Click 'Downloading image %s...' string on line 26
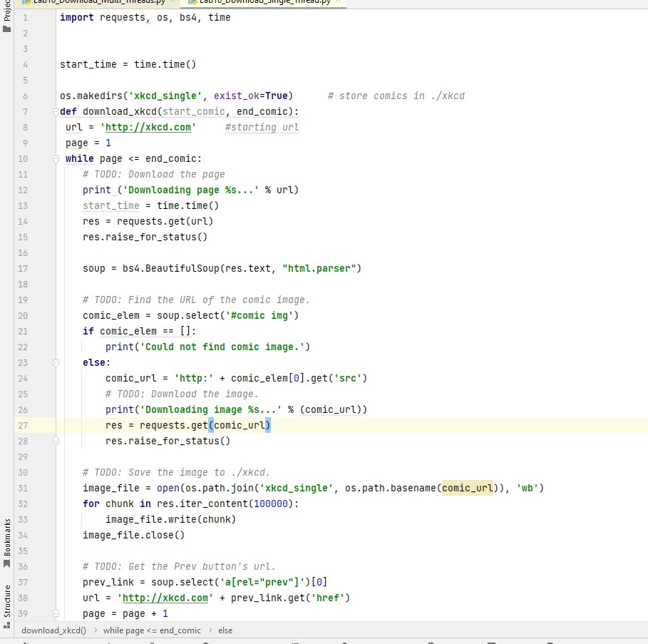Image resolution: width=648 pixels, height=644 pixels. pos(211,409)
